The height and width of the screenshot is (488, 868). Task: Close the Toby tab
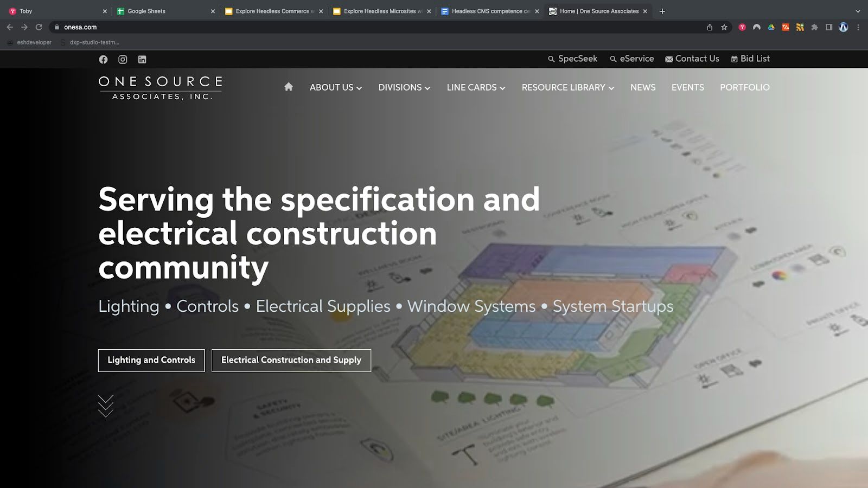(x=105, y=11)
